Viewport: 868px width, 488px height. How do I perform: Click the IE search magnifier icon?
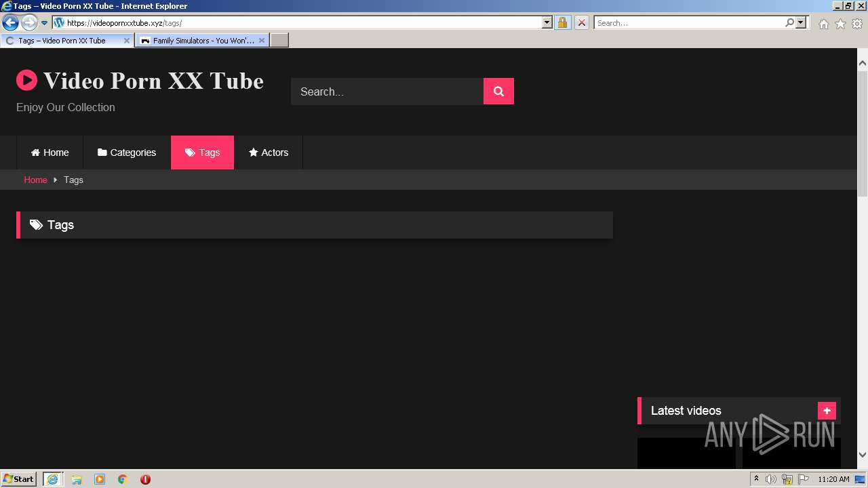click(789, 22)
